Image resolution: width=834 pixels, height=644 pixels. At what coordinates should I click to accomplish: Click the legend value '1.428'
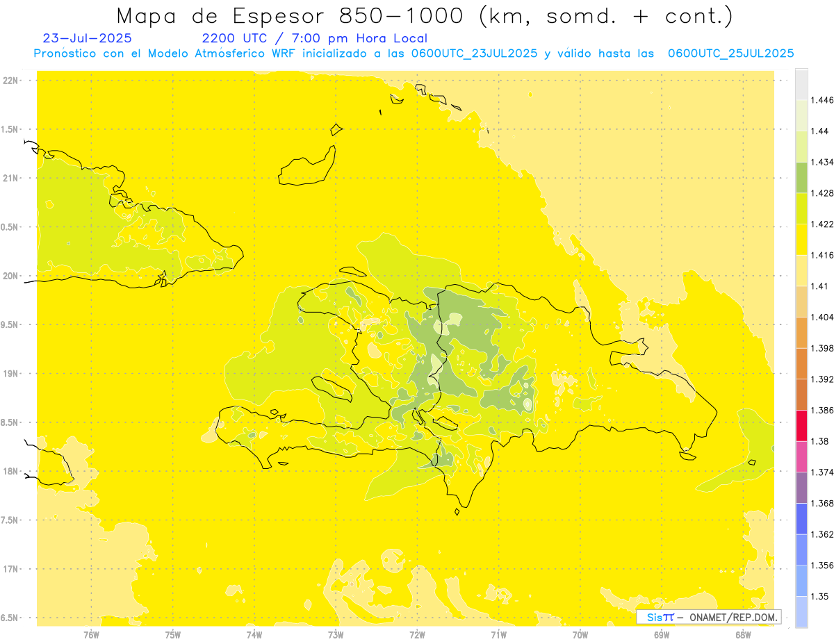[x=821, y=193]
